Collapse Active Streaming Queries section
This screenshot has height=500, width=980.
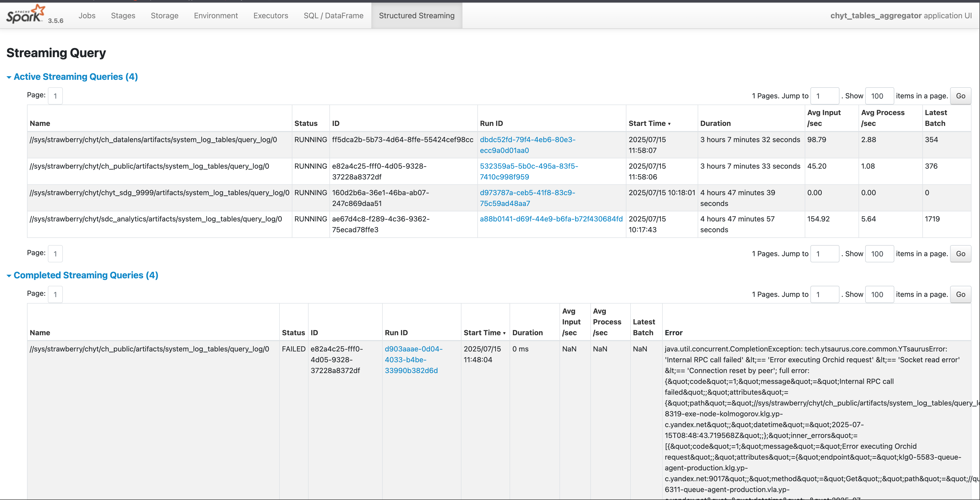tap(75, 77)
